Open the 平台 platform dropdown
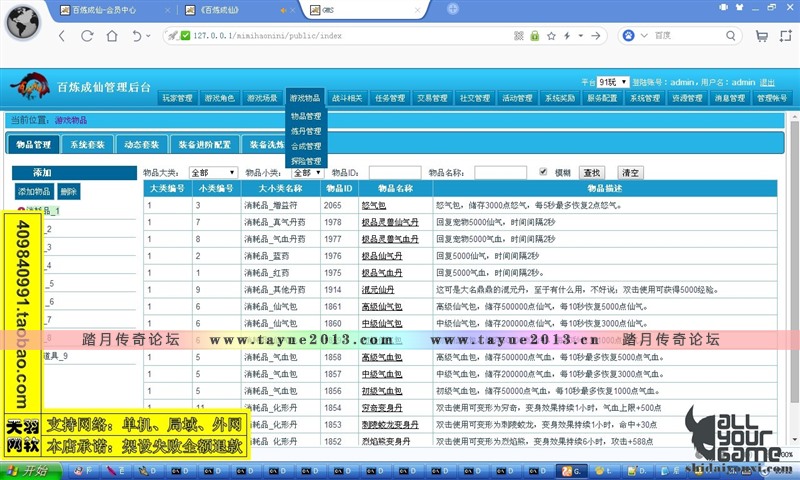The height and width of the screenshot is (480, 800). [x=613, y=82]
